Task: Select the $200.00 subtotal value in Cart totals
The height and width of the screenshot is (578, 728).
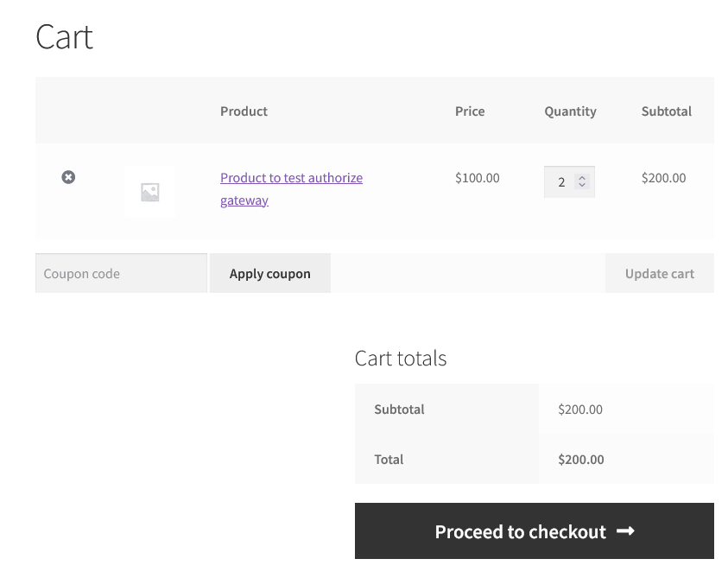Action: pyautogui.click(x=579, y=410)
